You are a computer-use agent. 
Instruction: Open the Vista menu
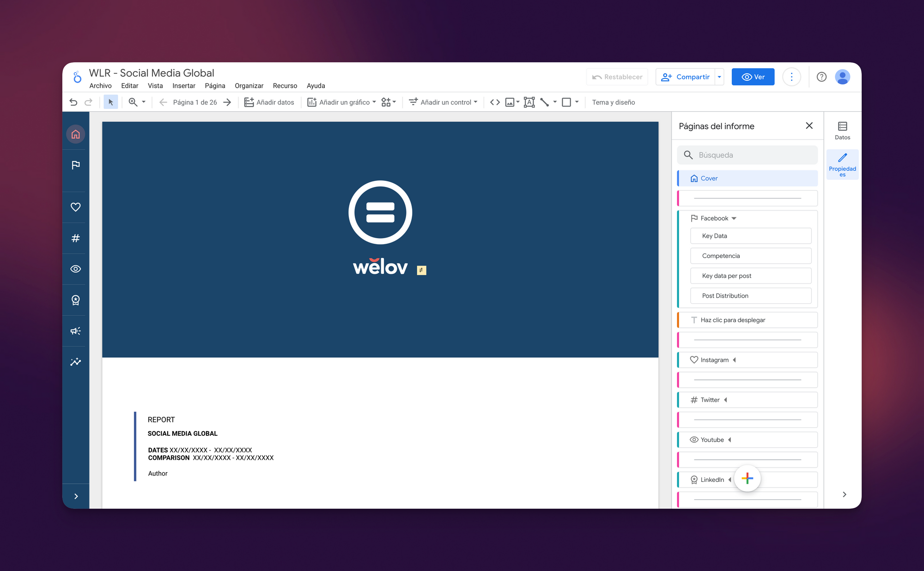click(155, 86)
